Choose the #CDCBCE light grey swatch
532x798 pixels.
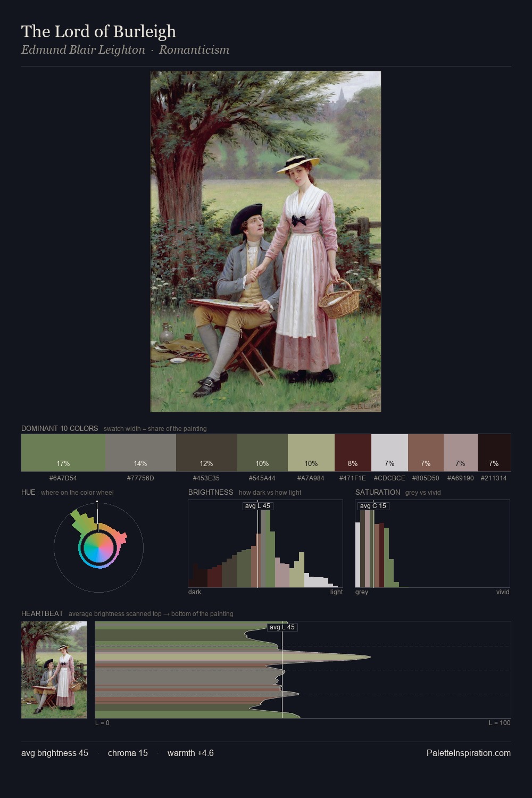tap(389, 453)
